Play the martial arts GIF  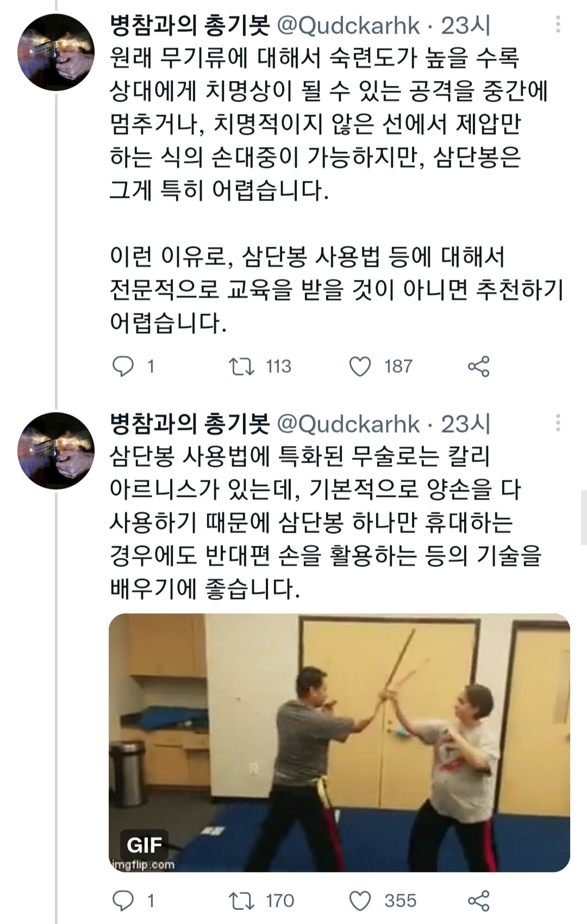(x=337, y=739)
